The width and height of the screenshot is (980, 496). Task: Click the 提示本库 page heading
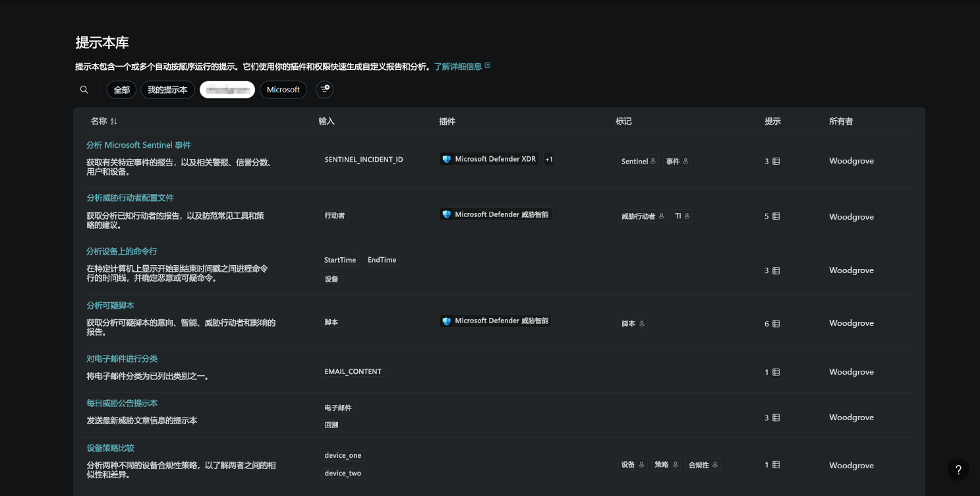pos(102,43)
